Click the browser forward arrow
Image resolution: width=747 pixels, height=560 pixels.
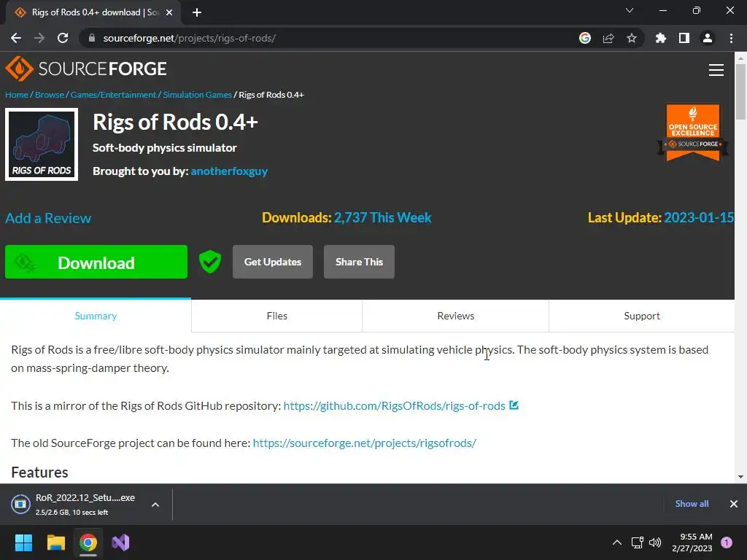[39, 38]
